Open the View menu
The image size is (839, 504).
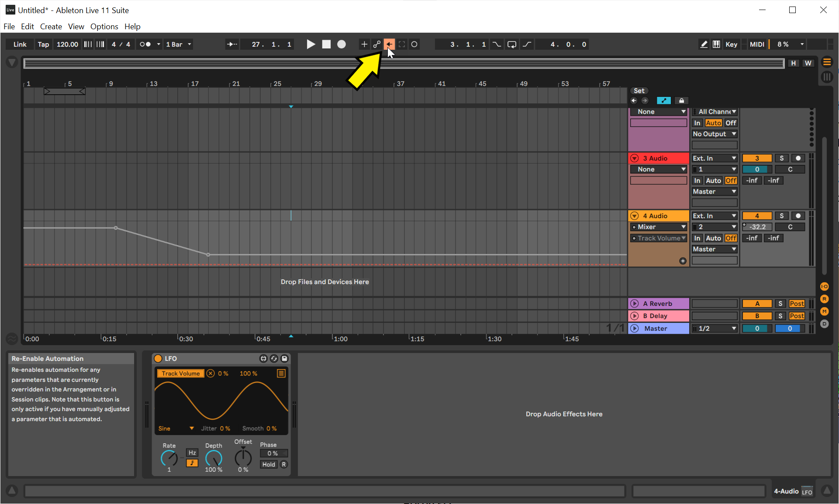(76, 27)
